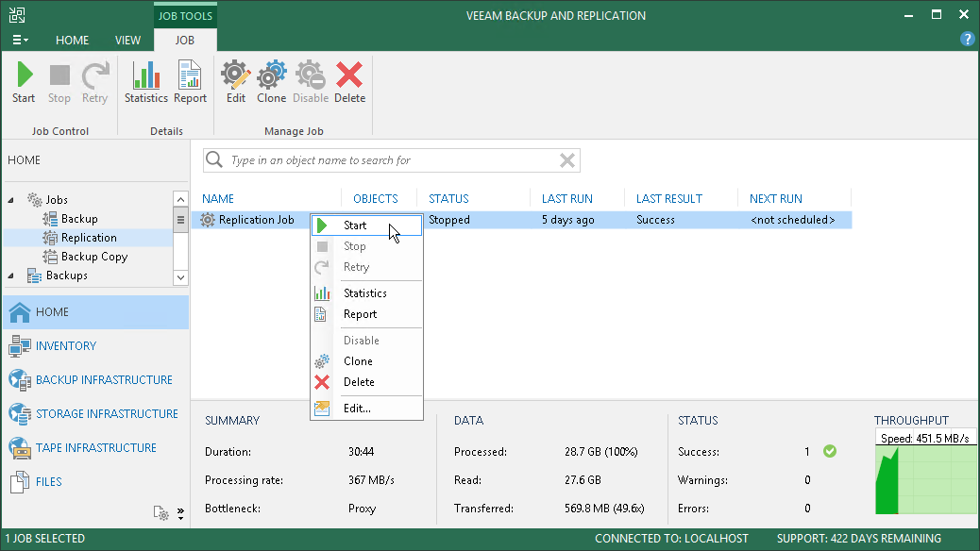Open the FILES view
The height and width of the screenshot is (551, 980).
96,482
